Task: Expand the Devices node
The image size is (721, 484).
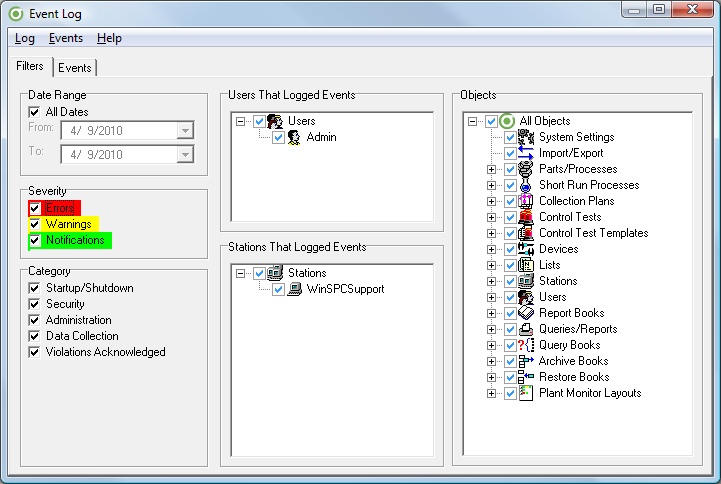Action: [x=492, y=250]
